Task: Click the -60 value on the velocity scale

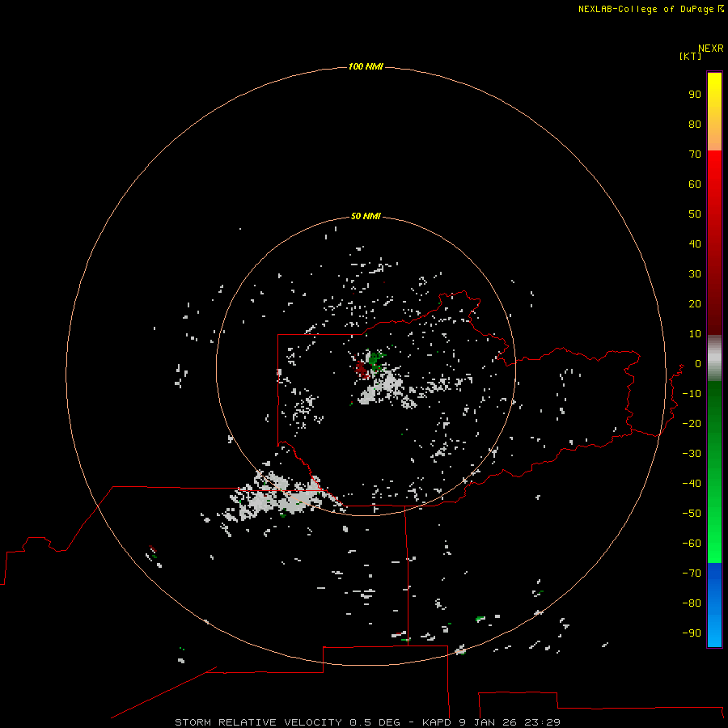Action: coord(692,544)
